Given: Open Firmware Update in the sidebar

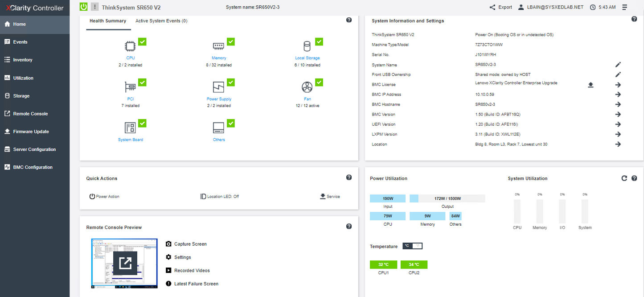Looking at the screenshot, I should pyautogui.click(x=31, y=132).
